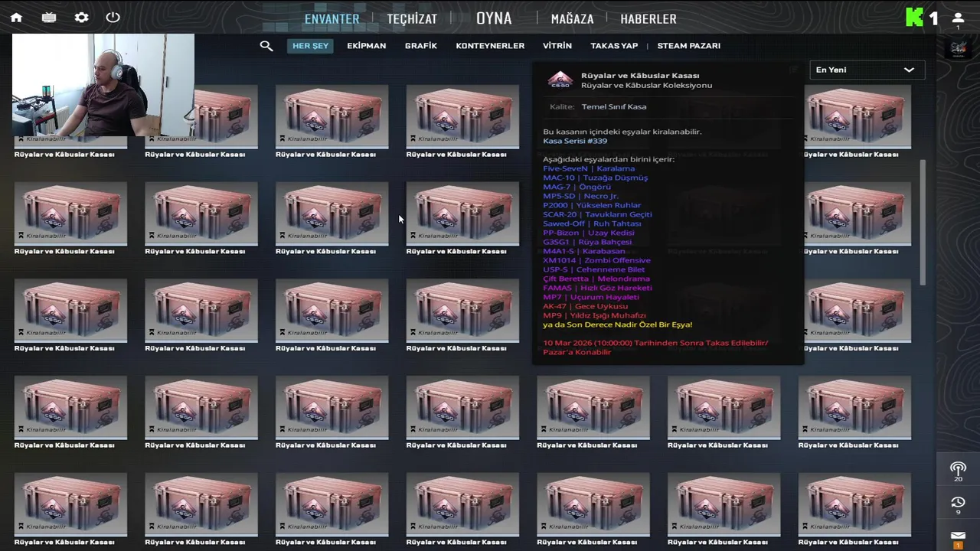Click XM1014 | Zombi Offensive entry
Viewport: 980px width, 551px height.
pos(596,260)
